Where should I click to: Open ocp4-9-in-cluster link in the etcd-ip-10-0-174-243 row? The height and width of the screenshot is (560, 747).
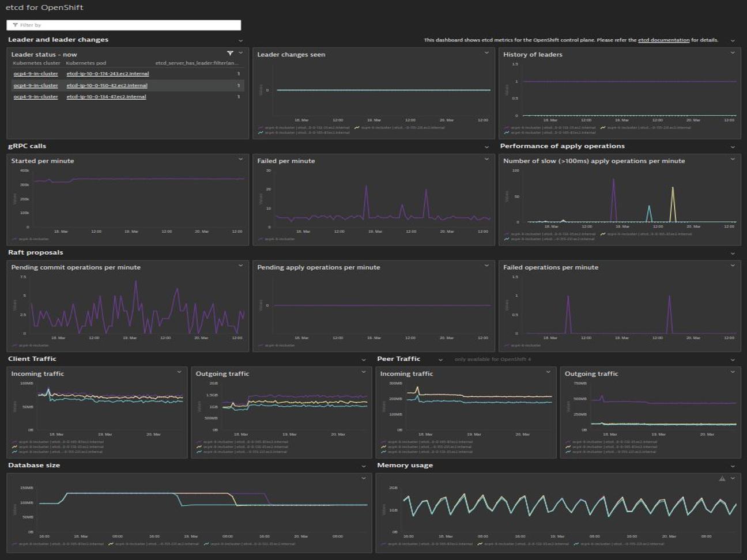(36, 74)
